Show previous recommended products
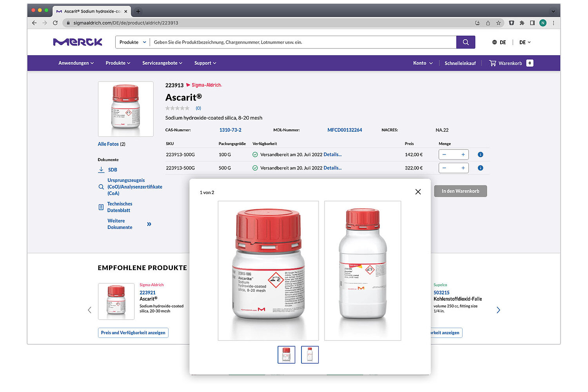 coord(89,310)
